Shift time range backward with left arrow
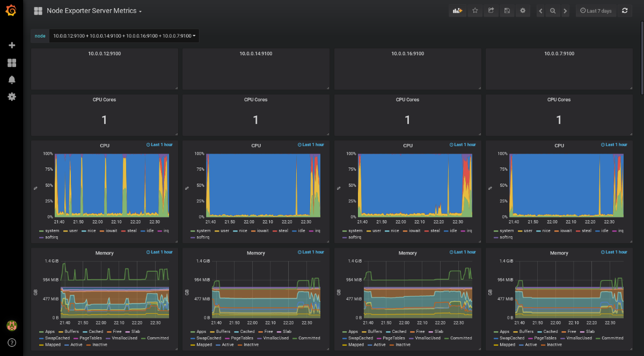Screen dimensions: 644x356 pos(540,11)
